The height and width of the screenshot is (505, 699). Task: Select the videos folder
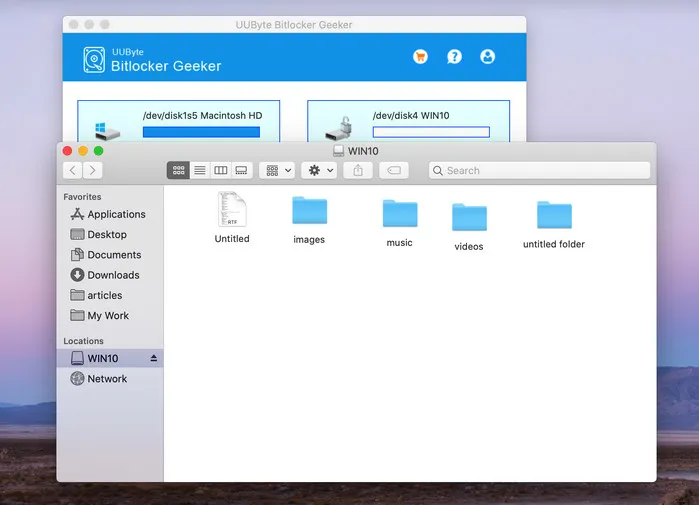(x=469, y=226)
